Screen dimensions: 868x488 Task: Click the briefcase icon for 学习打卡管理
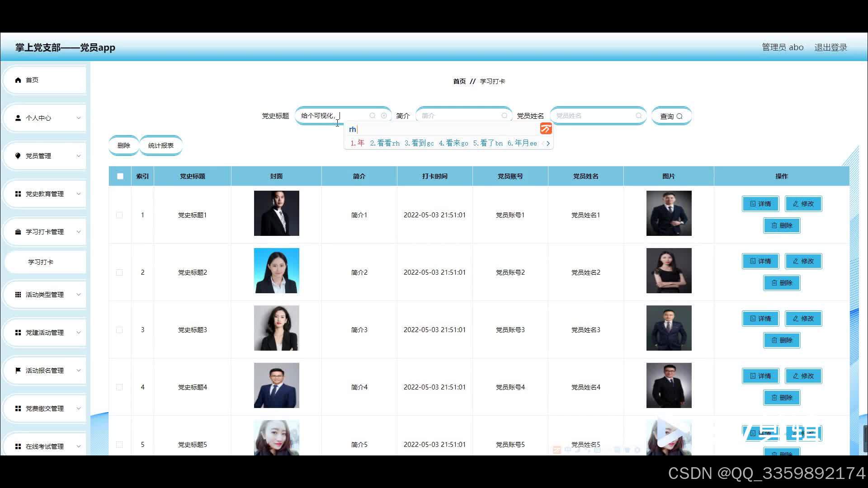coord(18,232)
